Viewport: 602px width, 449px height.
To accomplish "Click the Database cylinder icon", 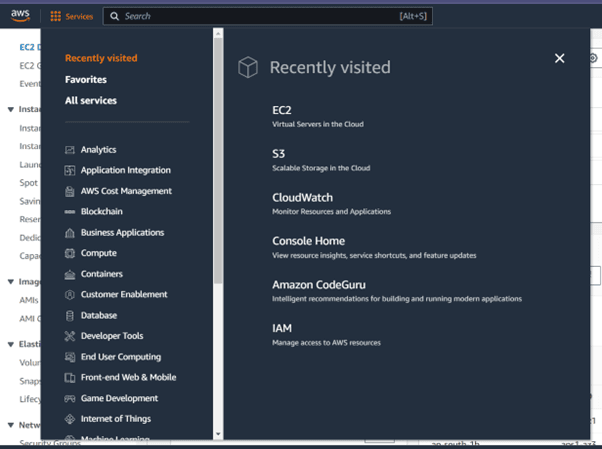I will 70,316.
